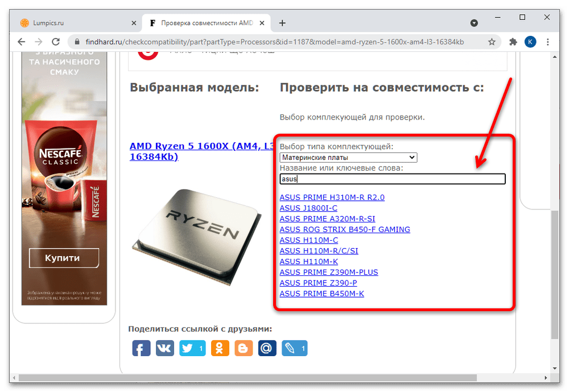The width and height of the screenshot is (569, 392).
Task: Share via the Blogger icon
Action: 244,348
